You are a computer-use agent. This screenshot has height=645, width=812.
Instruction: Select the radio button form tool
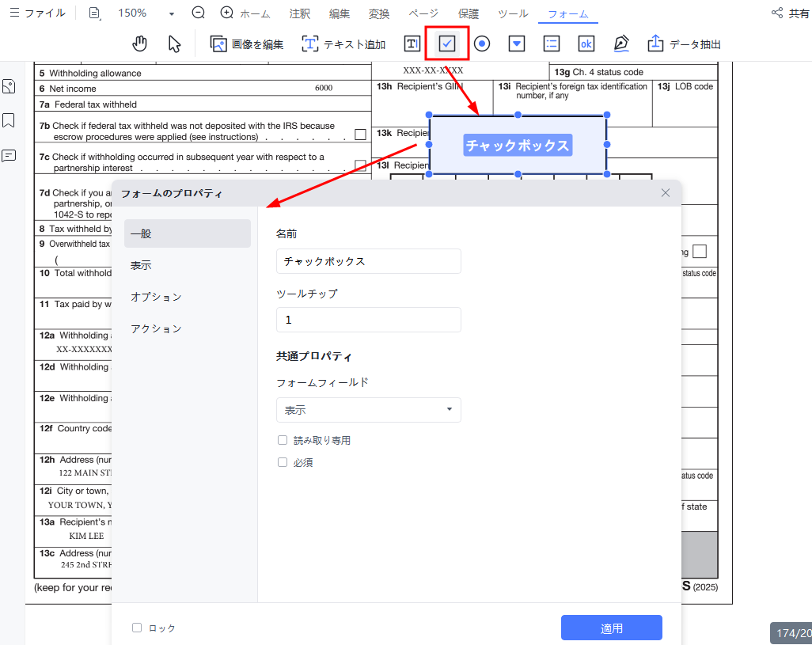(482, 44)
